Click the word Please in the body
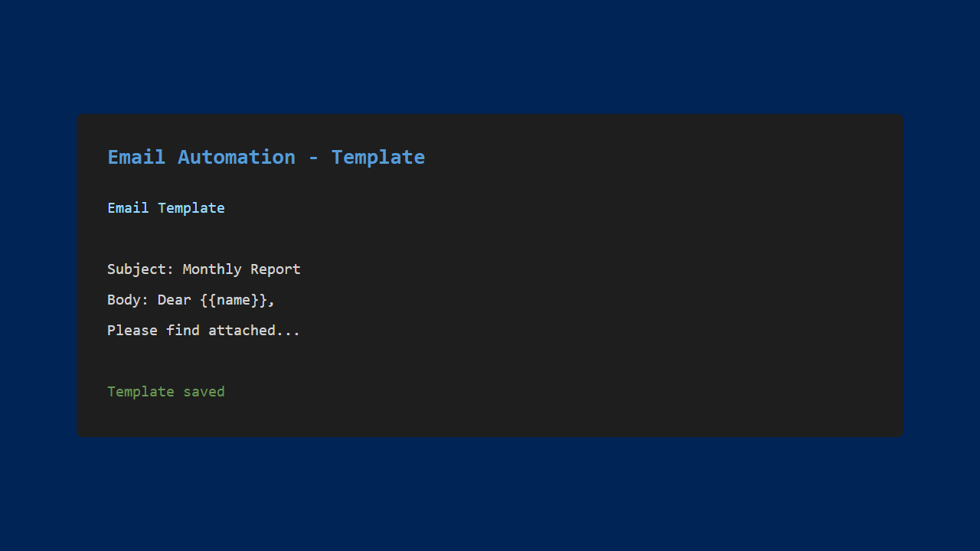980x551 pixels. click(x=132, y=331)
